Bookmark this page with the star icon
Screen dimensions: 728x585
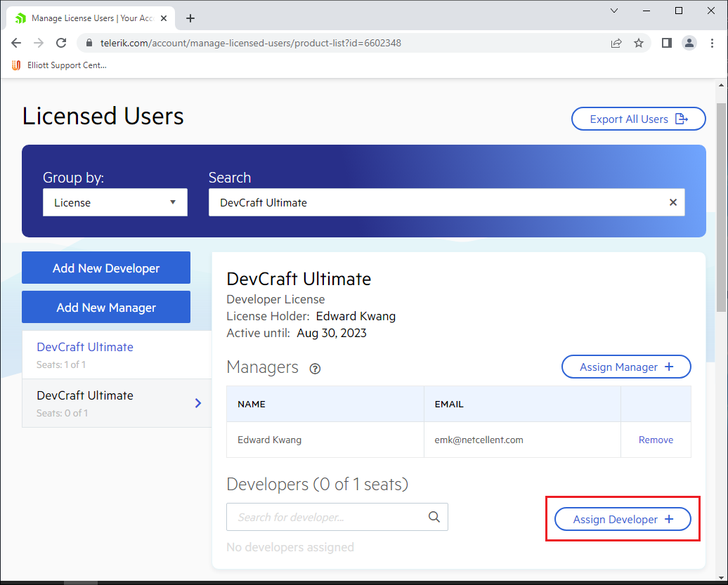tap(639, 43)
